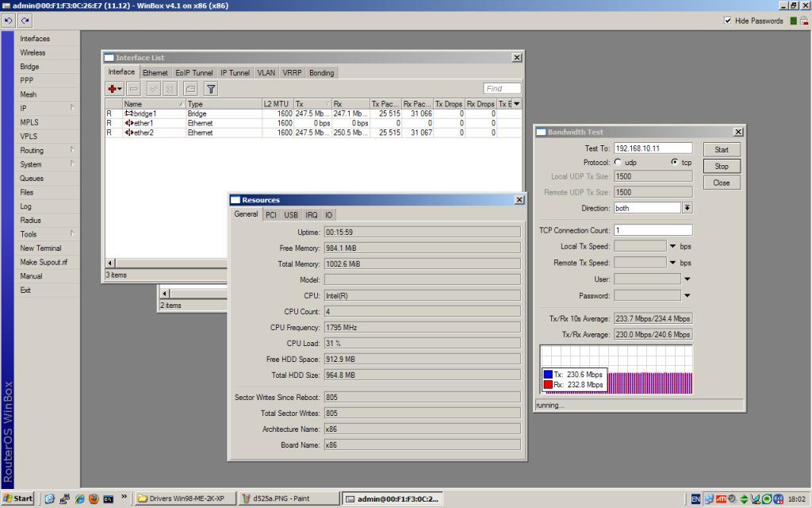Click the padlock icon next to Hide Passwords
This screenshot has width=812, height=508.
[804, 21]
